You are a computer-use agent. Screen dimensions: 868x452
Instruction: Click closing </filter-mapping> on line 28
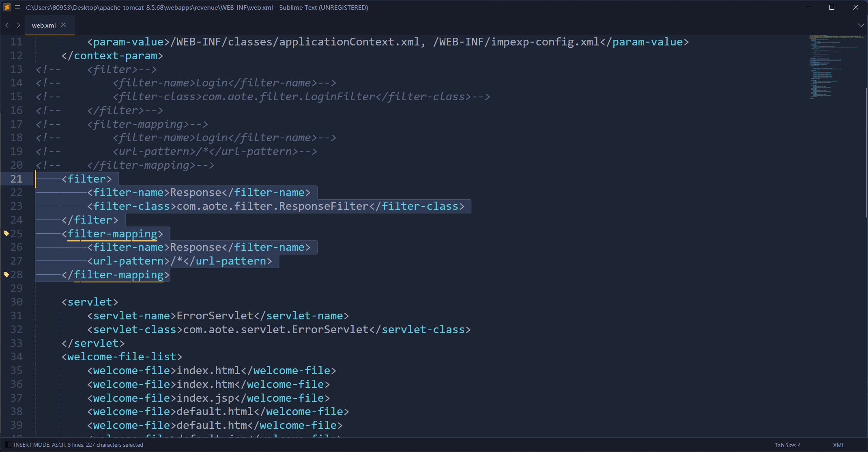click(116, 275)
